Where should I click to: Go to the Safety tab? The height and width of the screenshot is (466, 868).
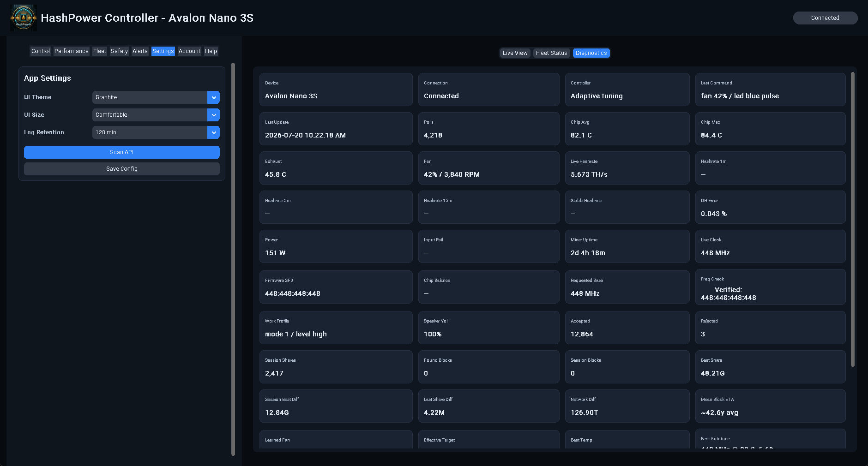(119, 51)
